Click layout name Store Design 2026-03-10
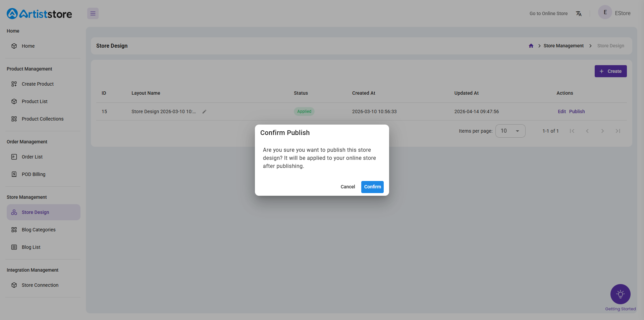This screenshot has height=320, width=644. pos(164,111)
